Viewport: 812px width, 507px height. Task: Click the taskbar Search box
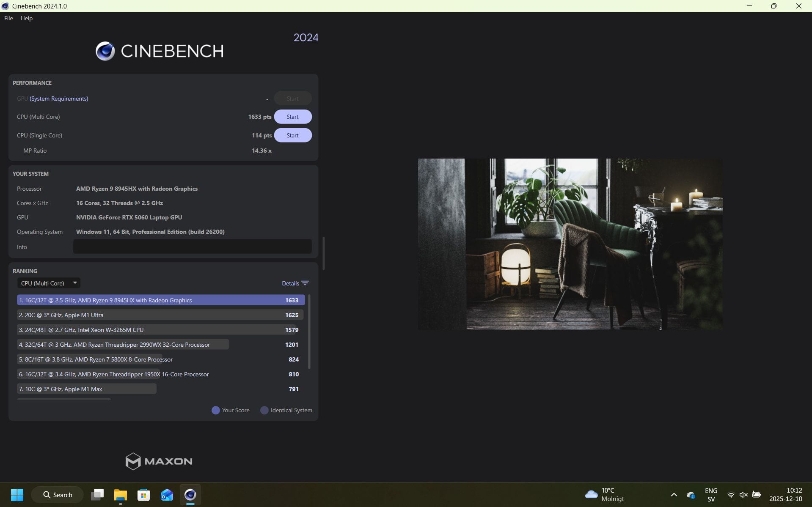[58, 495]
